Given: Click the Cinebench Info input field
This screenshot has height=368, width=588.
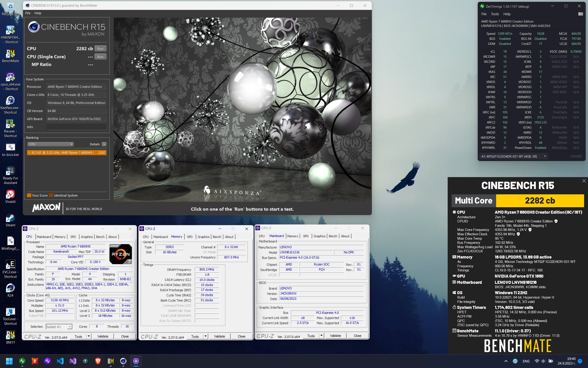Looking at the screenshot, I should point(76,127).
